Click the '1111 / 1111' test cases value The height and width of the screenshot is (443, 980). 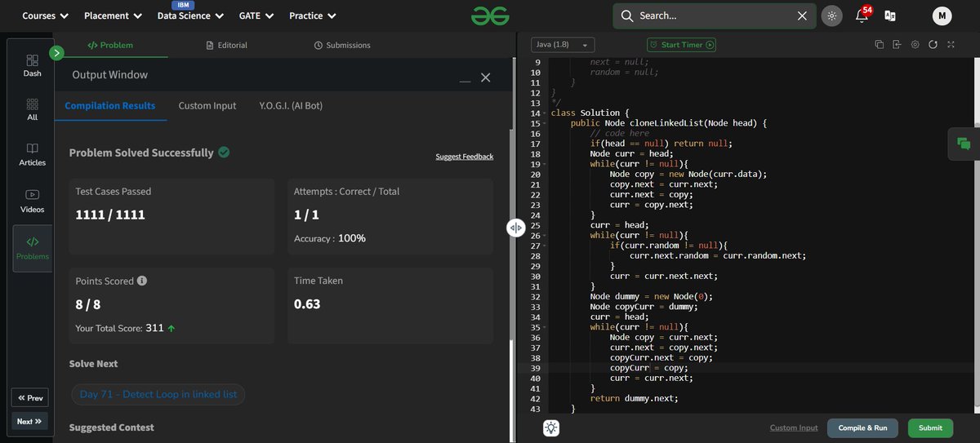(x=110, y=215)
